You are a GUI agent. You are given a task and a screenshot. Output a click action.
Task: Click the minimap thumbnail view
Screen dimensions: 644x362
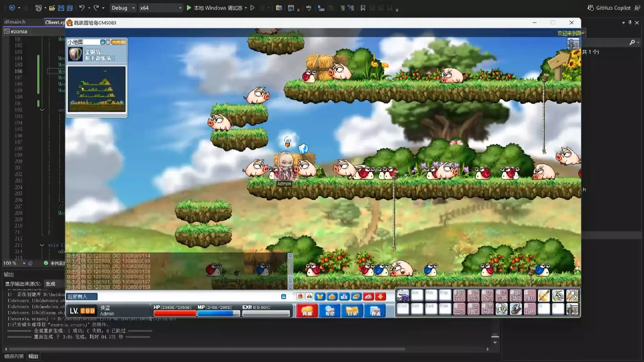pyautogui.click(x=97, y=89)
